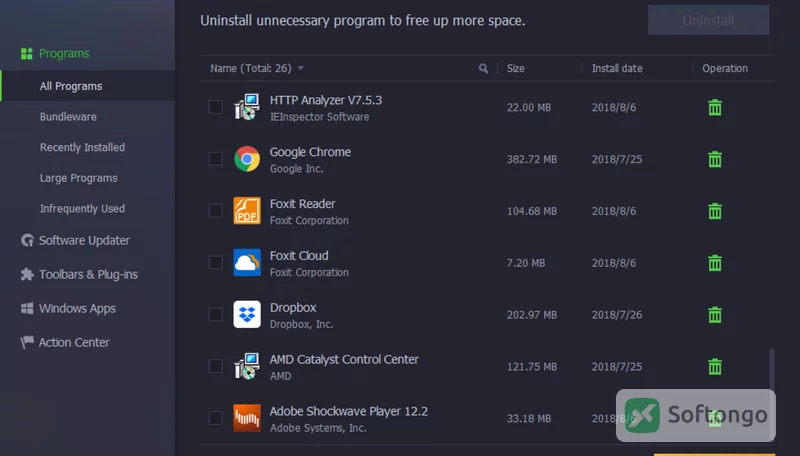Click the Action Center flag icon
This screenshot has width=800, height=456.
27,342
